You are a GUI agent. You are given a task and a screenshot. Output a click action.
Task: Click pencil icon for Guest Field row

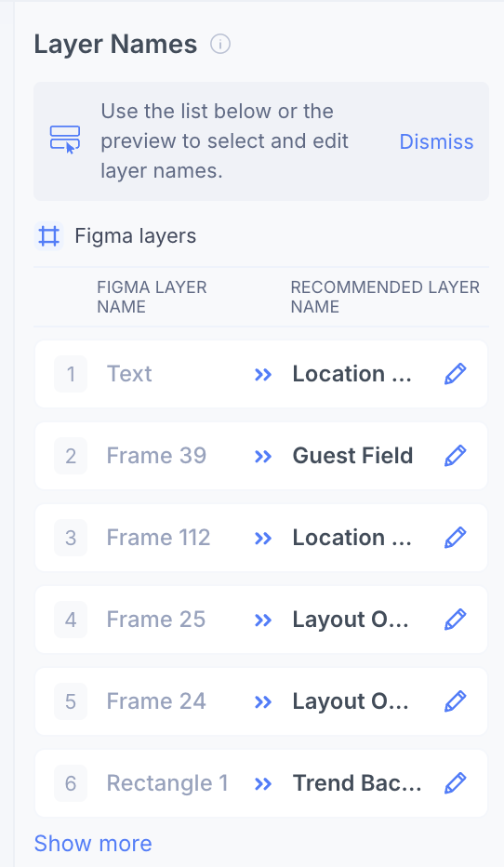click(456, 456)
